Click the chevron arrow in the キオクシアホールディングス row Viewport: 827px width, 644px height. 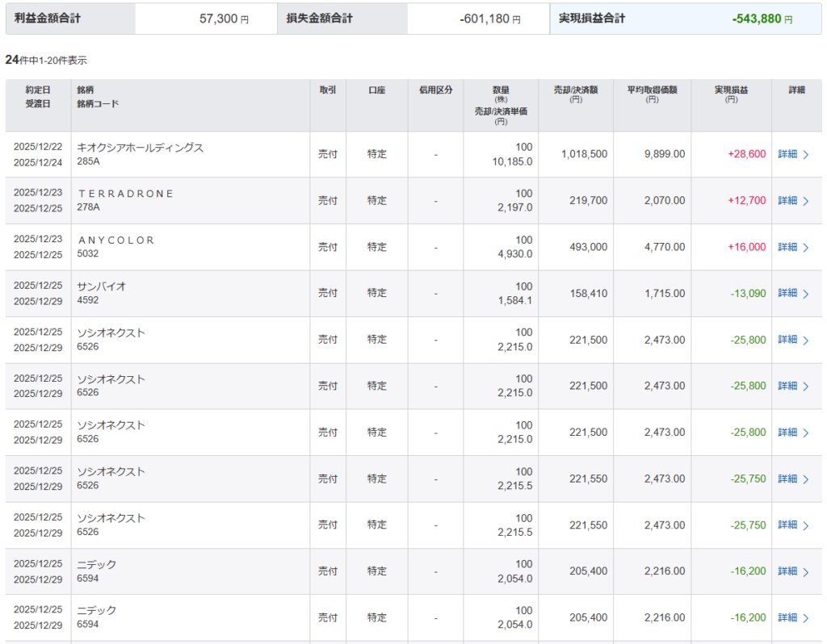tap(805, 154)
